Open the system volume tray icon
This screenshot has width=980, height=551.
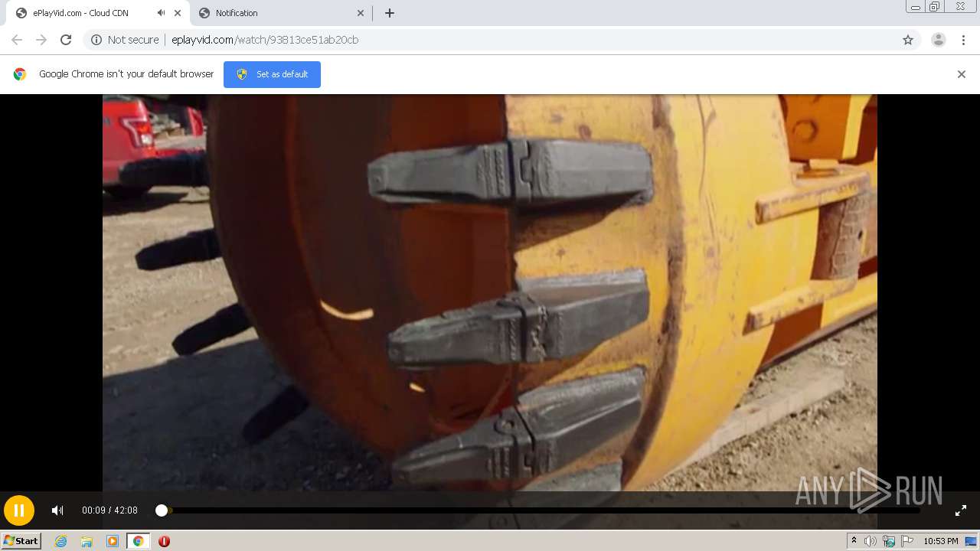point(871,541)
